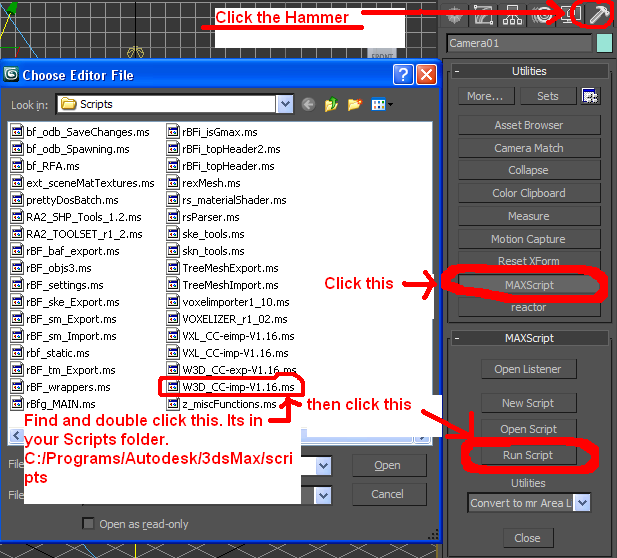Click the Open Listener button
This screenshot has height=558, width=617.
[529, 369]
